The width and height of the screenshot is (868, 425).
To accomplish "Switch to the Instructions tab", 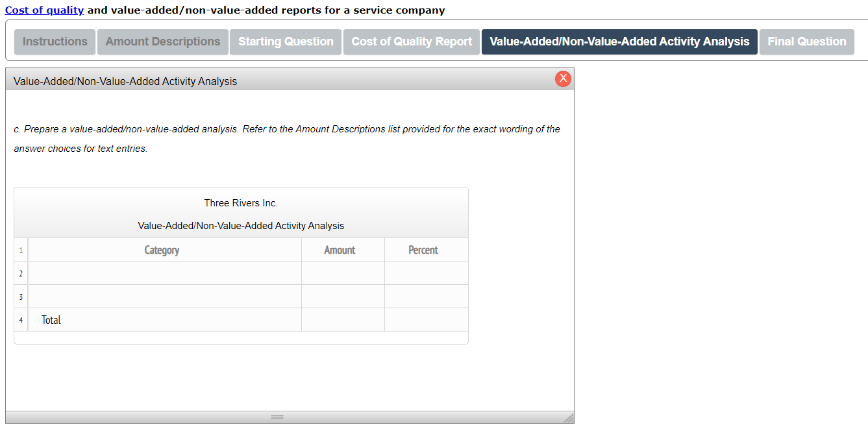I will click(55, 42).
